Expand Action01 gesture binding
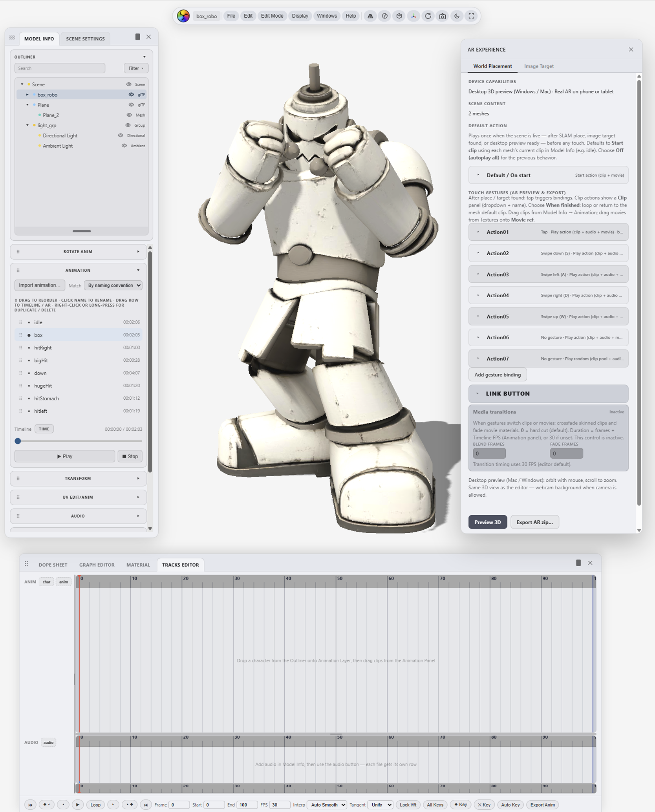 tap(548, 232)
